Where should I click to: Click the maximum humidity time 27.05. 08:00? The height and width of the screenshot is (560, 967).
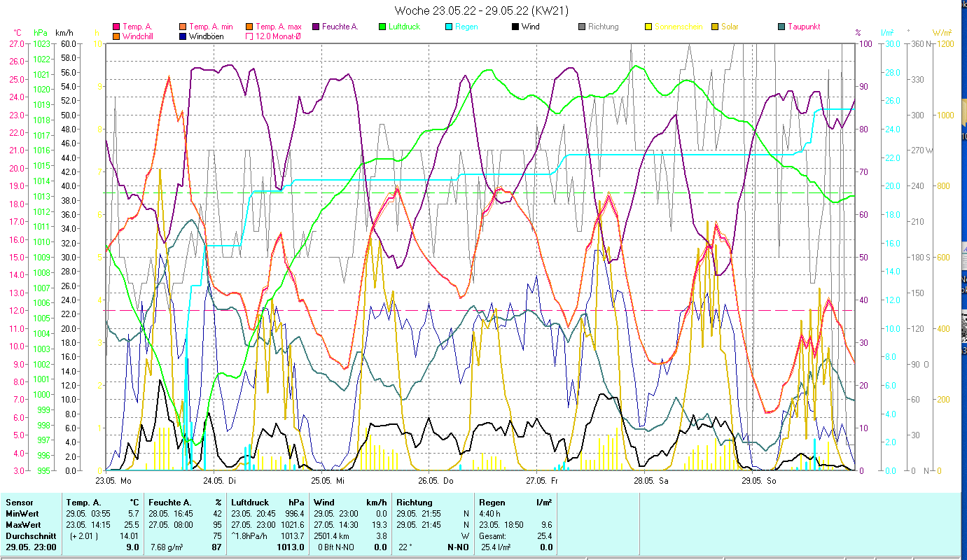coord(170,525)
